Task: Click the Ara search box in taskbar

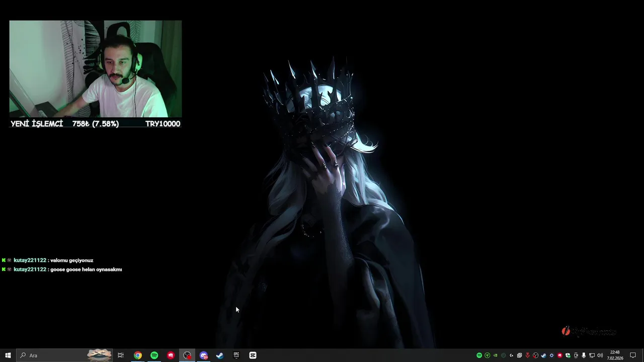Action: pyautogui.click(x=64, y=355)
